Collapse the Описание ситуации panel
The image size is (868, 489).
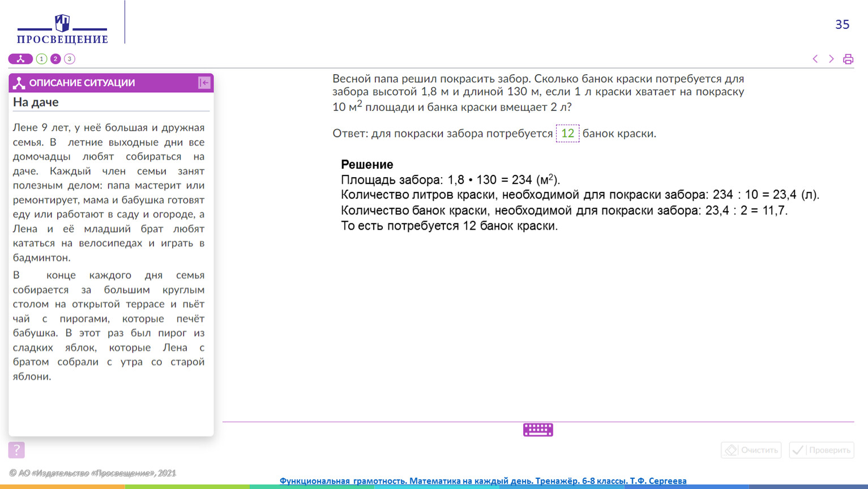204,83
